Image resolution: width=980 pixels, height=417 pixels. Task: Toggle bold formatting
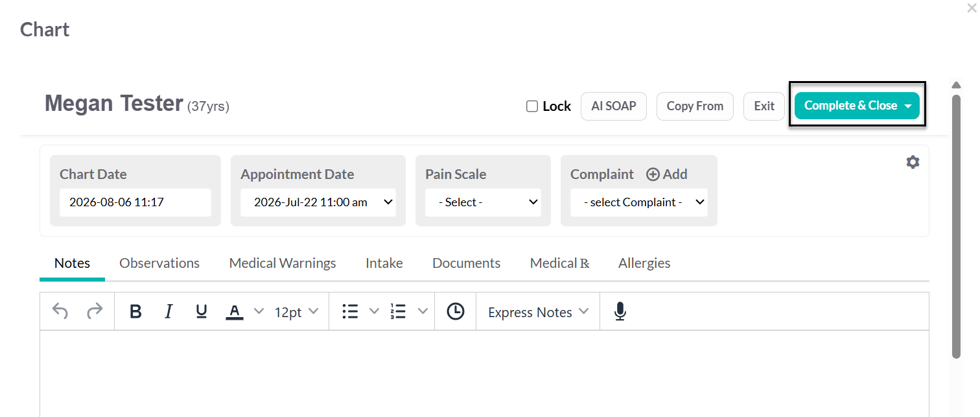(x=135, y=312)
